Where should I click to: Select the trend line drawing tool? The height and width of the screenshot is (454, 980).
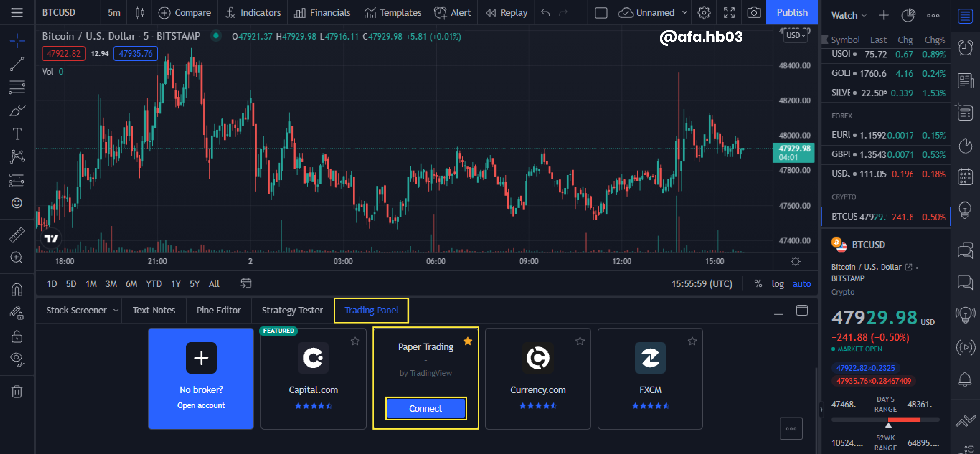point(17,64)
